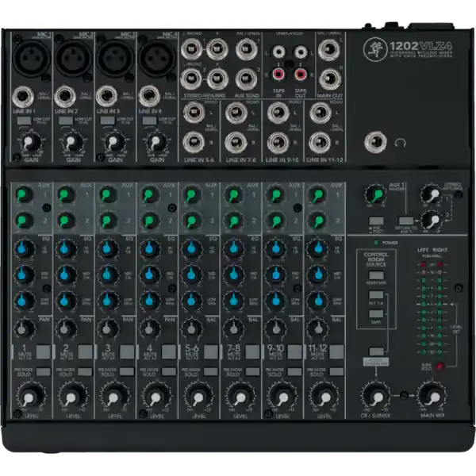Enable PRE FADER SOLO on channel 3
This screenshot has height=476, width=476.
click(x=127, y=372)
